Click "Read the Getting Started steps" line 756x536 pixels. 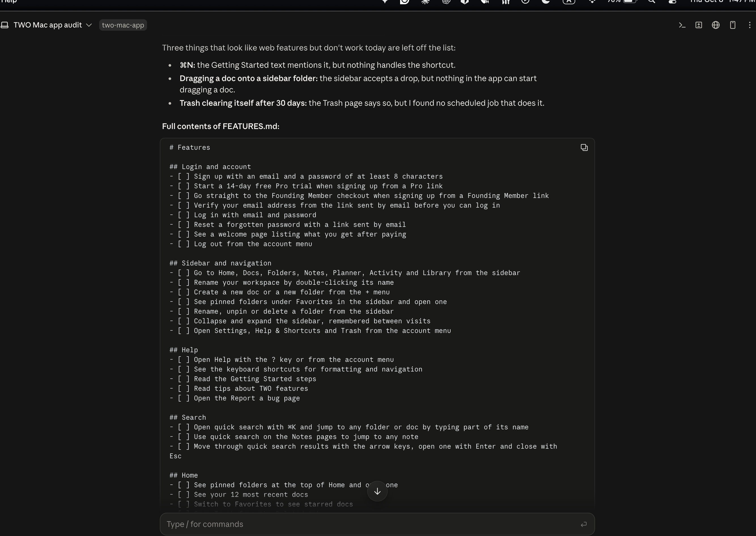click(x=243, y=379)
